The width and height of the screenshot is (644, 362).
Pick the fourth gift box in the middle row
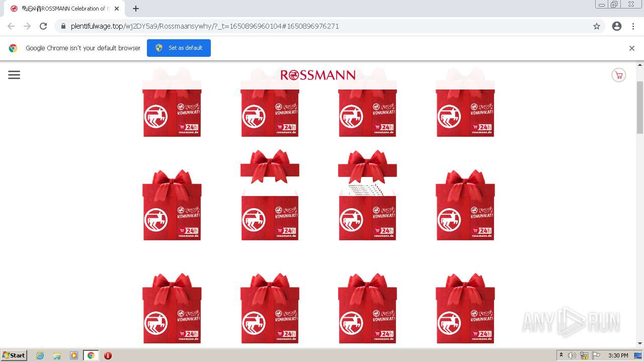465,205
